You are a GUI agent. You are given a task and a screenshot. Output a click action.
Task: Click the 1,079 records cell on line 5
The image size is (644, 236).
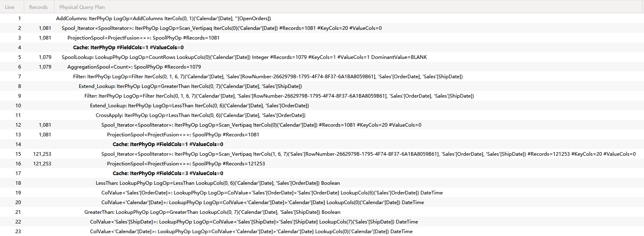[x=45, y=57]
